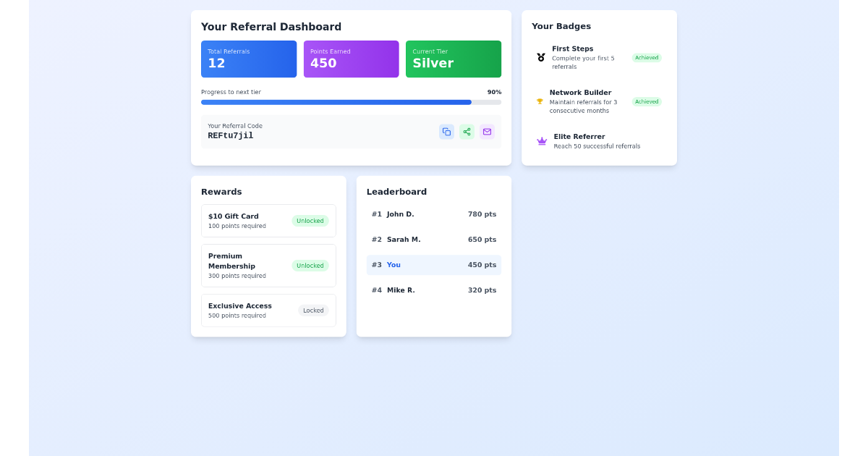The height and width of the screenshot is (456, 868).
Task: Switch to Your Referral Dashboard heading
Action: [271, 27]
